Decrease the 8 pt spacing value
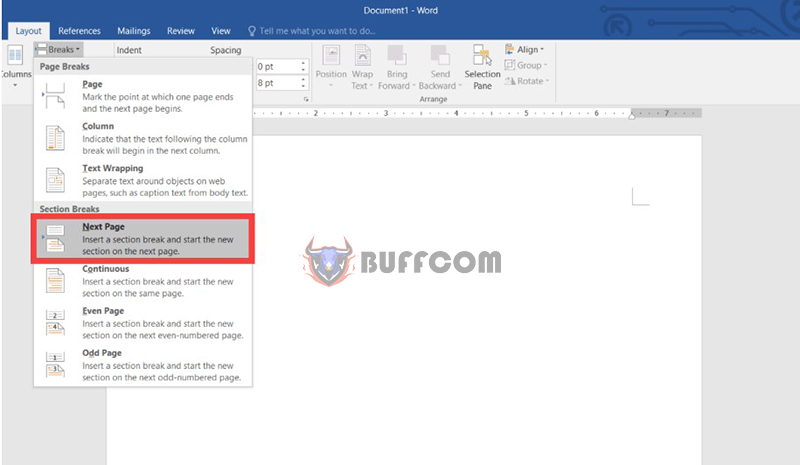800x465 pixels. (303, 86)
